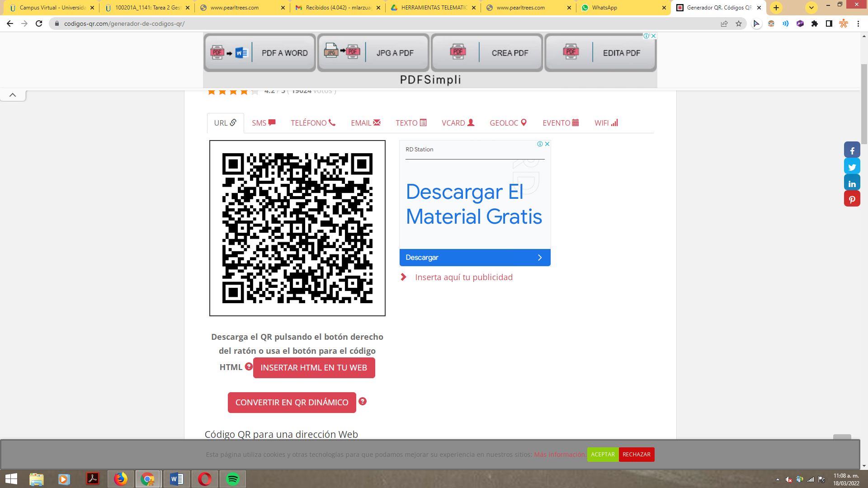
Task: Share the page on Twitter
Action: (x=852, y=166)
